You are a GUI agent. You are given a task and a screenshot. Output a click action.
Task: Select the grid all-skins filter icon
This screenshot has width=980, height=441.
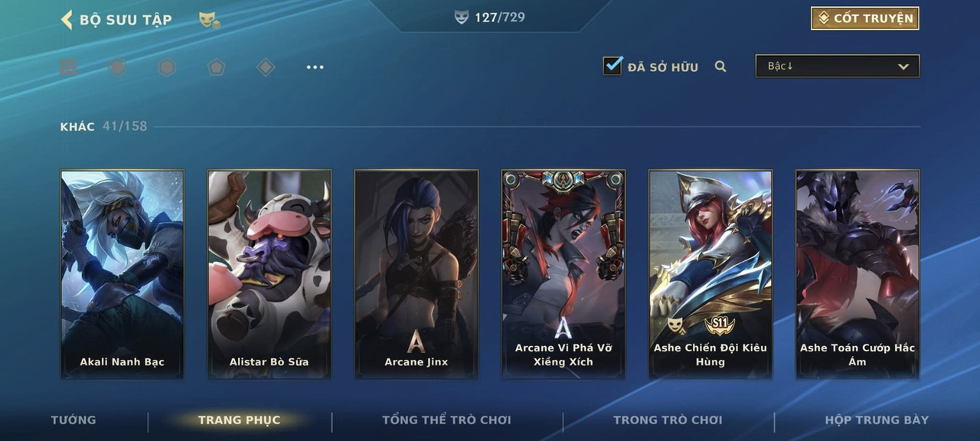click(68, 67)
